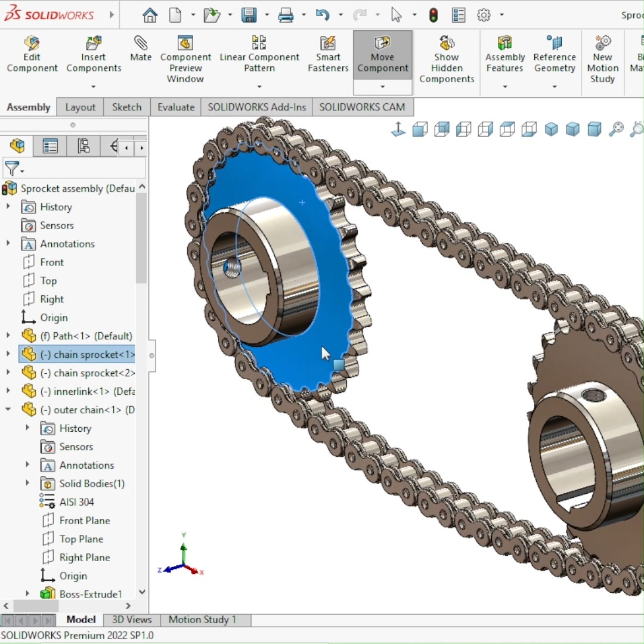Expand Solid Bodies(1) folder
The image size is (644, 644).
(x=27, y=482)
